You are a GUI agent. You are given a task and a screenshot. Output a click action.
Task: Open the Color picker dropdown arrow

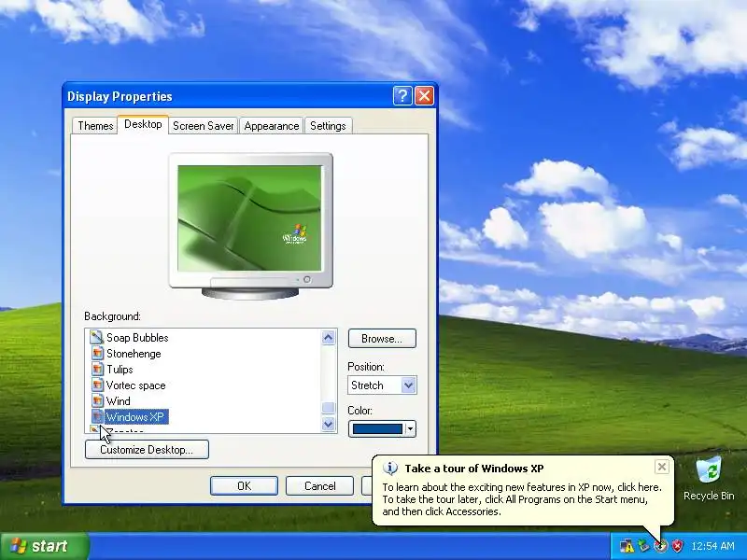click(410, 429)
